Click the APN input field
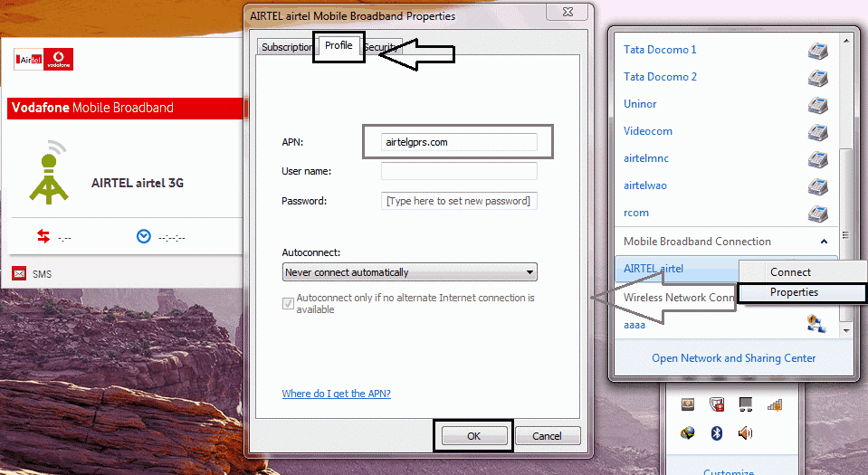Image resolution: width=868 pixels, height=475 pixels. 459,142
